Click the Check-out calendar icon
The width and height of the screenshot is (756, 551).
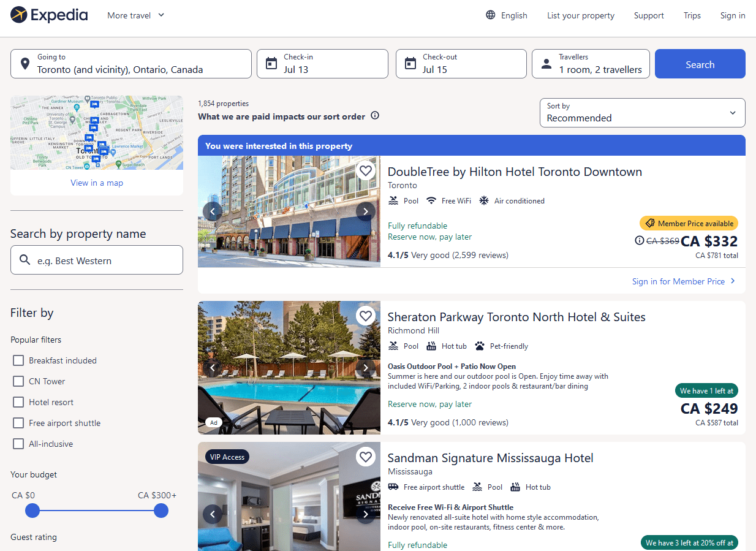point(410,64)
